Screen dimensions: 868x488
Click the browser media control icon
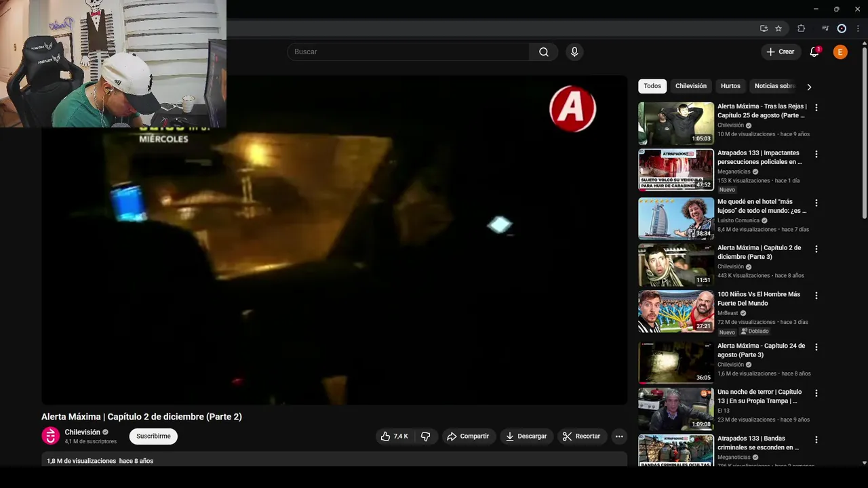coord(825,28)
